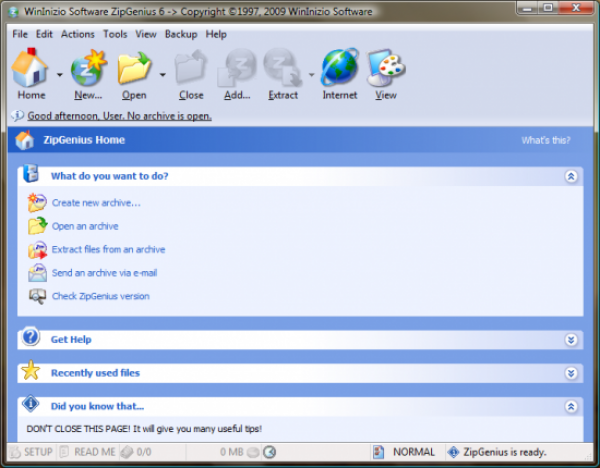Click the Extract toolbar icon
This screenshot has height=468, width=600.
[283, 68]
